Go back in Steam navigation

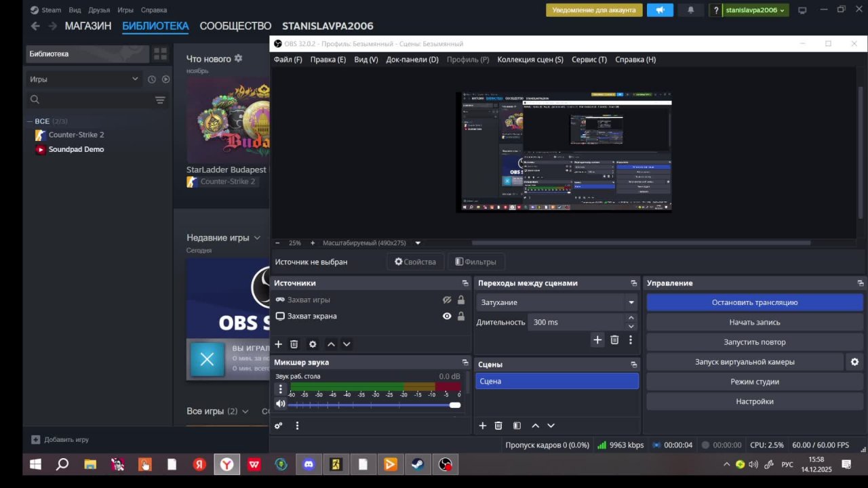(35, 26)
